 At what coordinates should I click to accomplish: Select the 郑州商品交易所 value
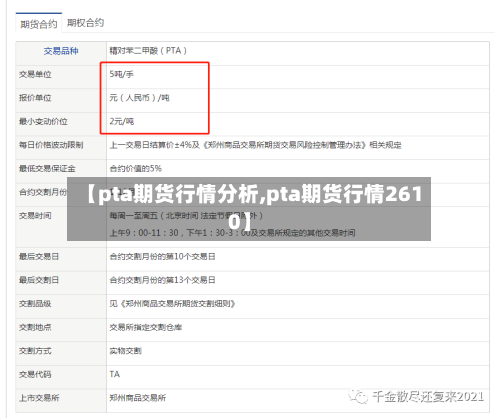point(138,398)
